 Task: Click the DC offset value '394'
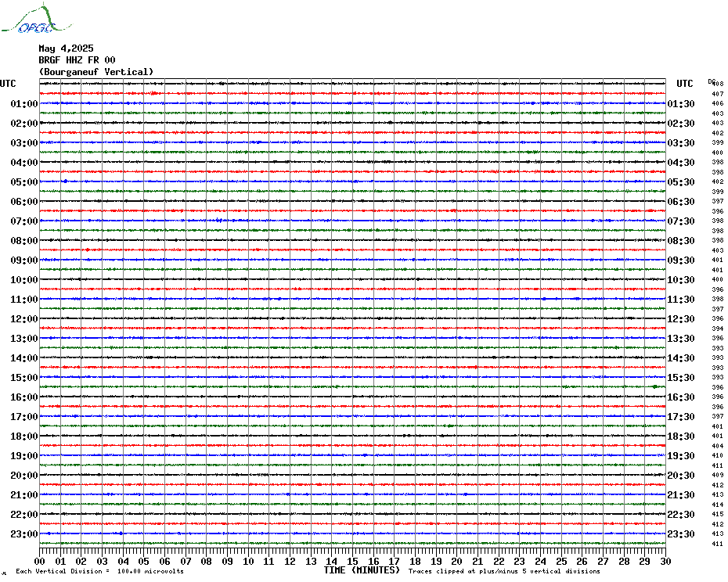[718, 329]
